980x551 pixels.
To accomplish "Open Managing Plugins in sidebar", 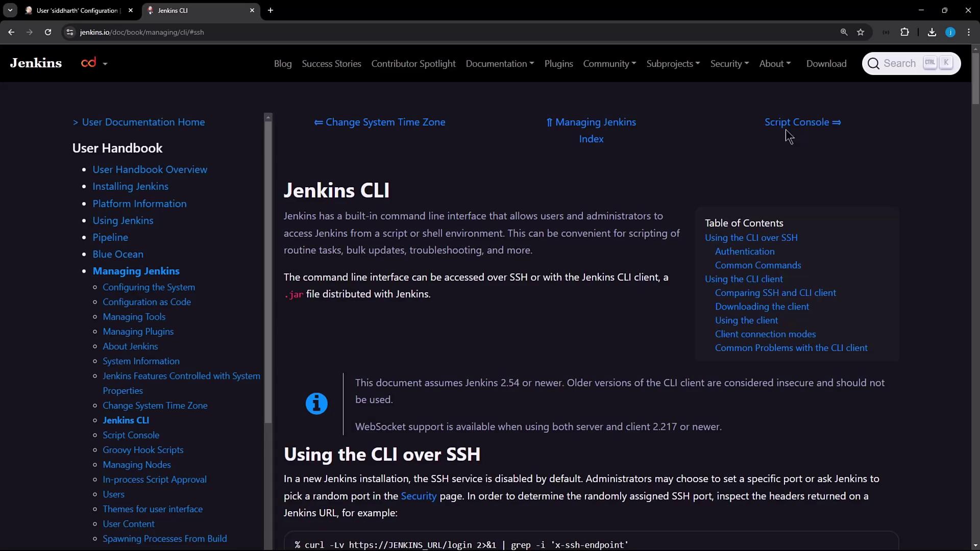I will pyautogui.click(x=138, y=332).
